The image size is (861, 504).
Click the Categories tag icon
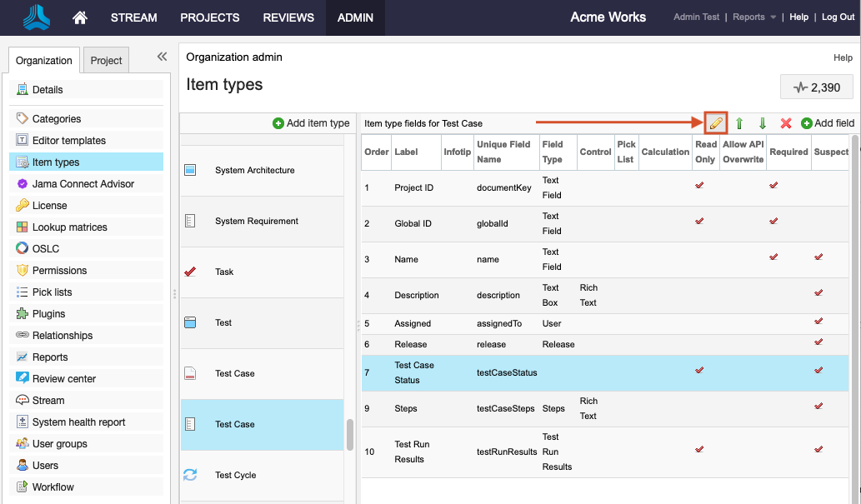[22, 118]
